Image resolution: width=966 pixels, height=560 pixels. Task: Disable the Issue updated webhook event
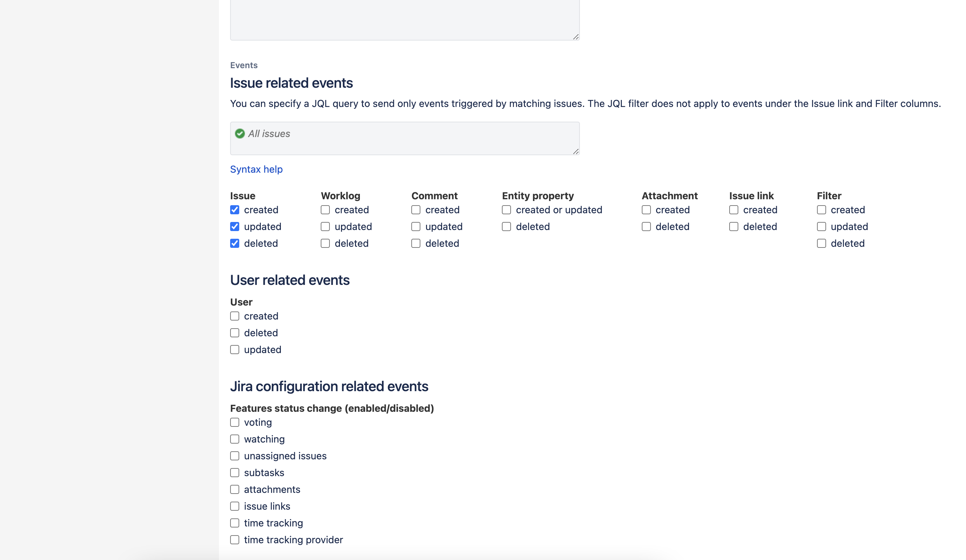click(x=235, y=227)
